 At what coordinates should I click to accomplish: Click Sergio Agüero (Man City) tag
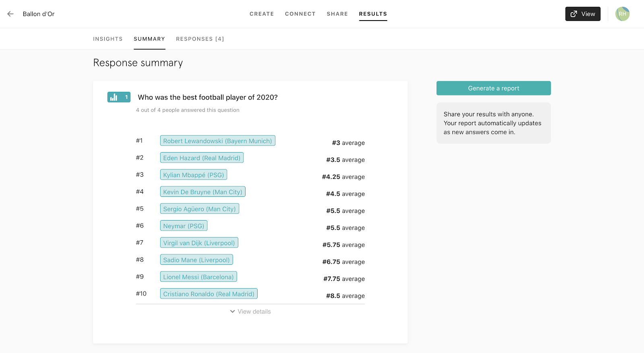coord(200,209)
